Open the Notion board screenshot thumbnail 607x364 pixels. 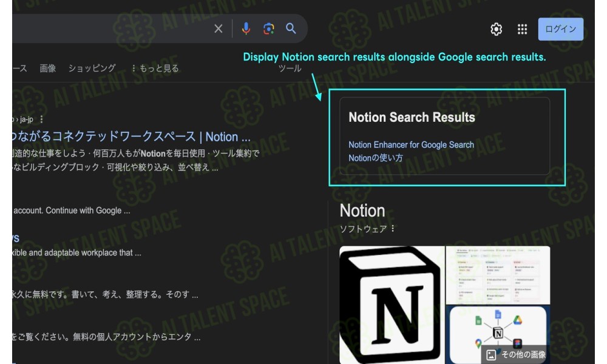click(x=498, y=275)
